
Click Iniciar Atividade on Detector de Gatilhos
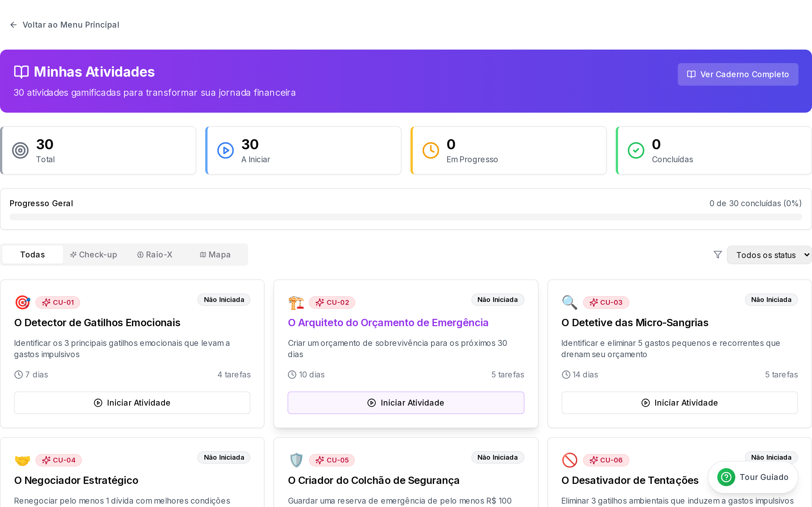click(x=132, y=403)
